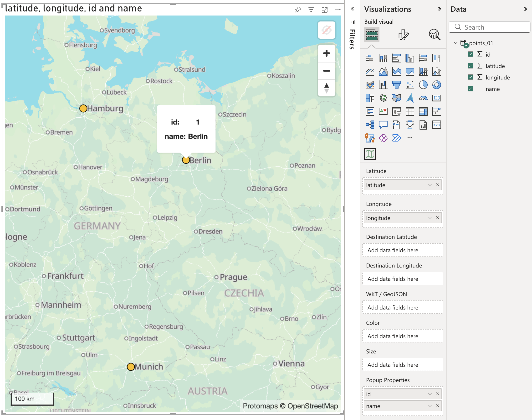The width and height of the screenshot is (532, 420).
Task: Pin the map visual
Action: pyautogui.click(x=298, y=10)
